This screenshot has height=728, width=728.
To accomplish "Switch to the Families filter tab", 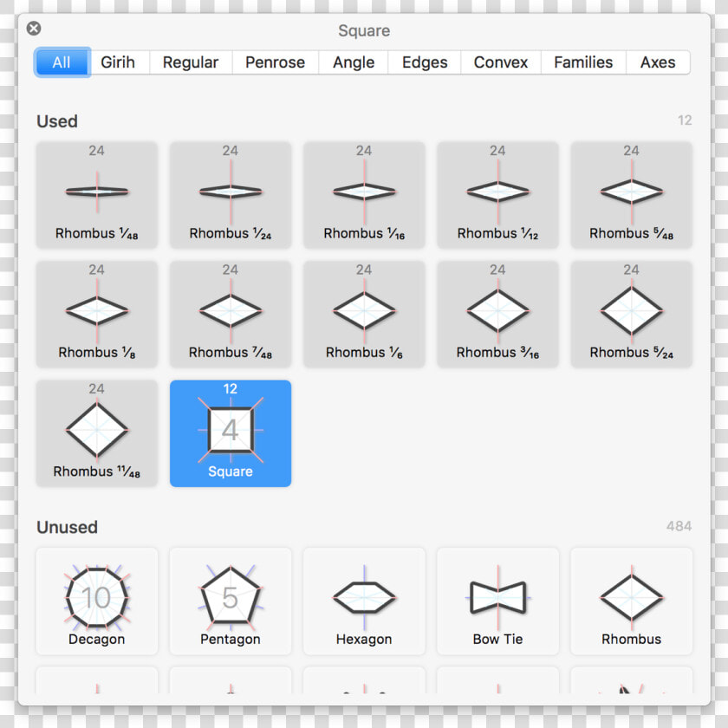I will 583,62.
